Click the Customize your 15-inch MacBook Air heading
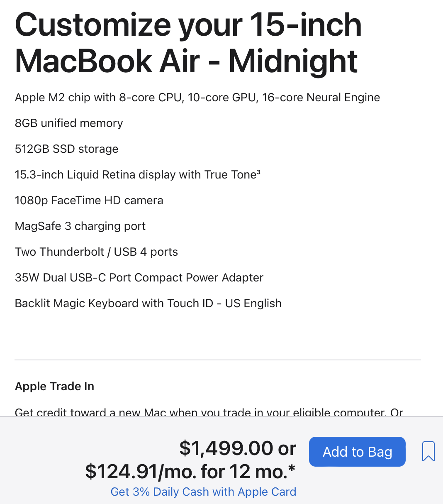This screenshot has height=504, width=443. tap(188, 43)
